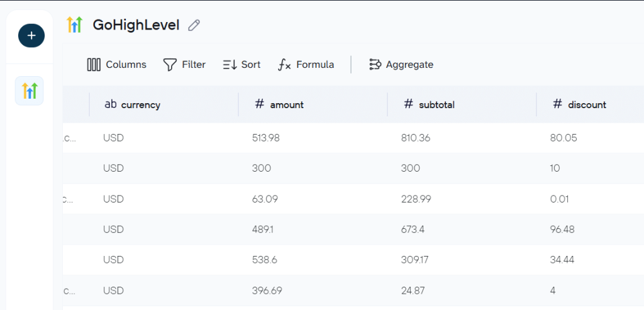Image resolution: width=644 pixels, height=310 pixels.
Task: Open the Filter options
Action: (184, 65)
